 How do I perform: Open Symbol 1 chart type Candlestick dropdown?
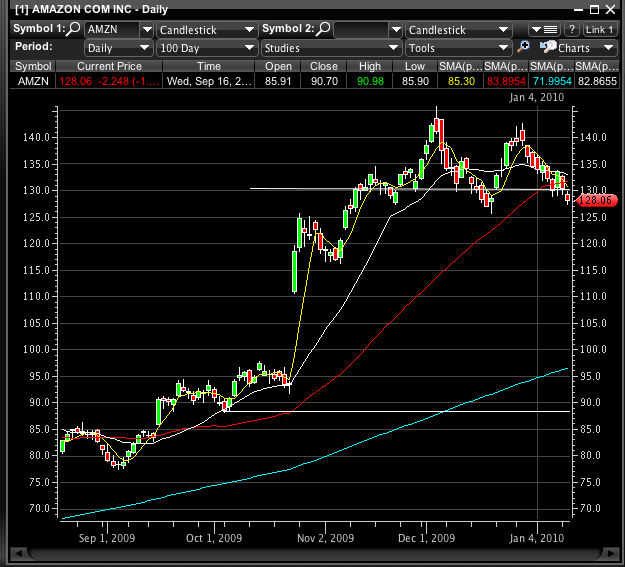(x=208, y=30)
